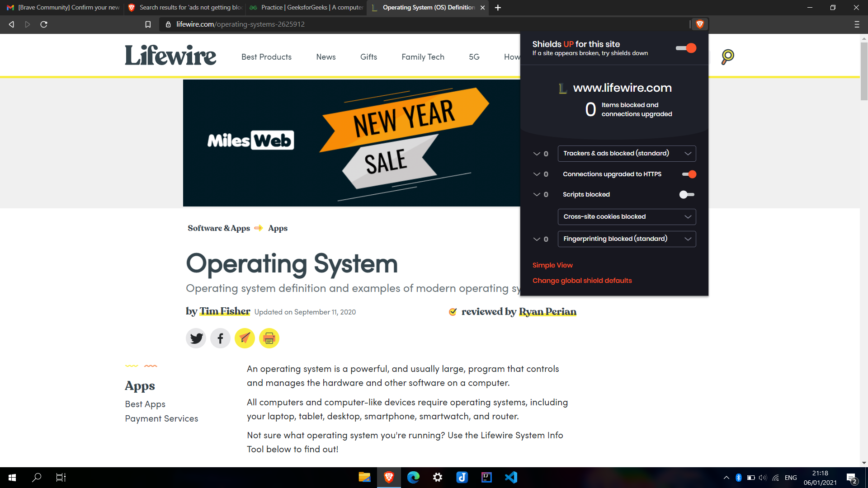The height and width of the screenshot is (488, 868).
Task: Click Change global shield defaults link
Action: [x=582, y=281]
